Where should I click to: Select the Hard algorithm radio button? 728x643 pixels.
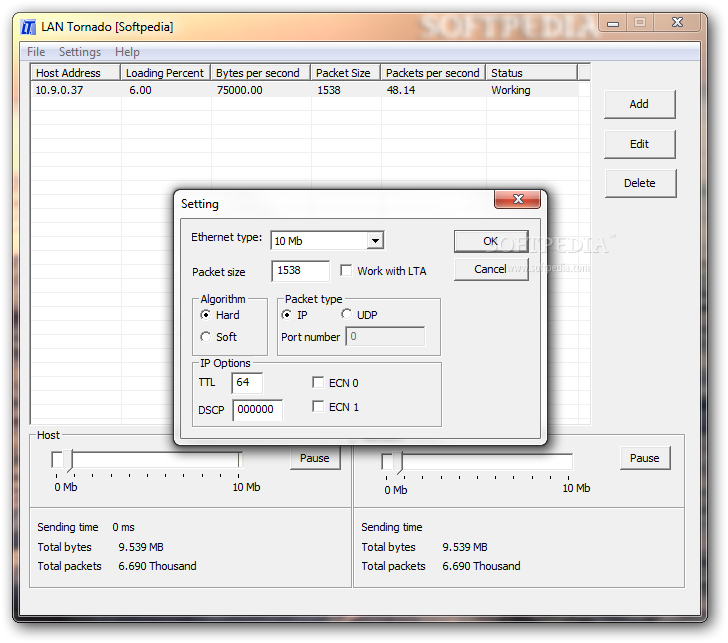(x=206, y=315)
